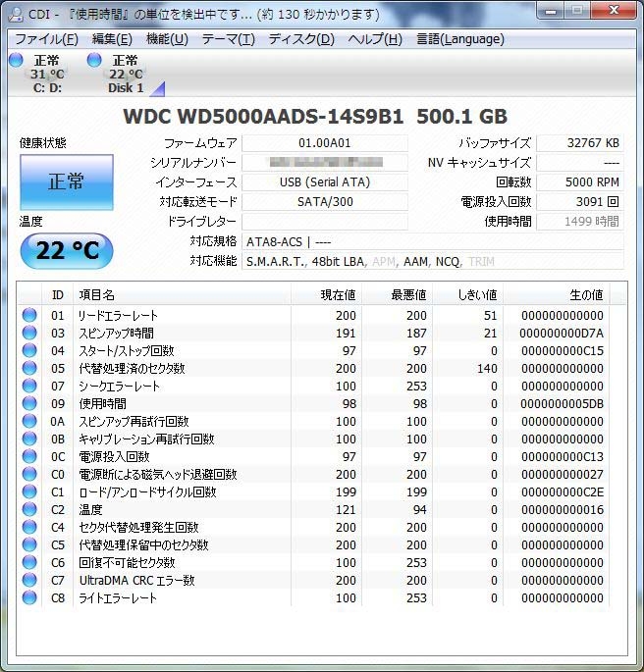Image resolution: width=644 pixels, height=672 pixels.
Task: Open the テーマ(T) menu
Action: 228,39
